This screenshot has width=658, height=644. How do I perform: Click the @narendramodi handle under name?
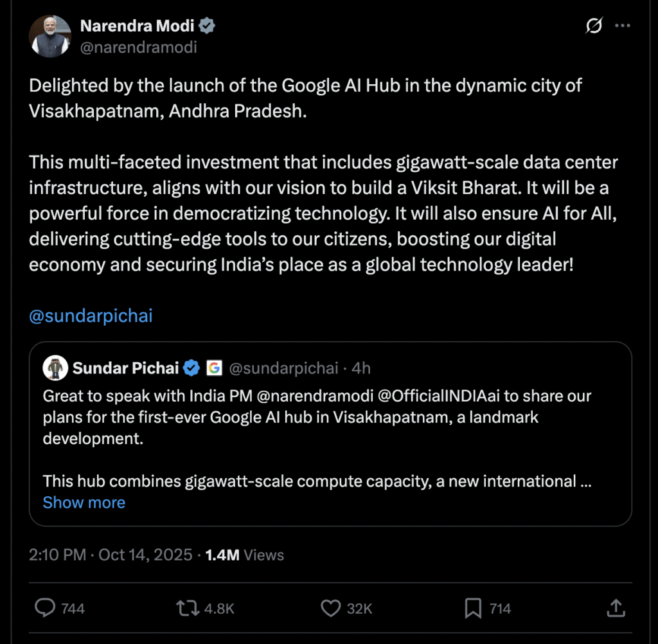pyautogui.click(x=138, y=47)
